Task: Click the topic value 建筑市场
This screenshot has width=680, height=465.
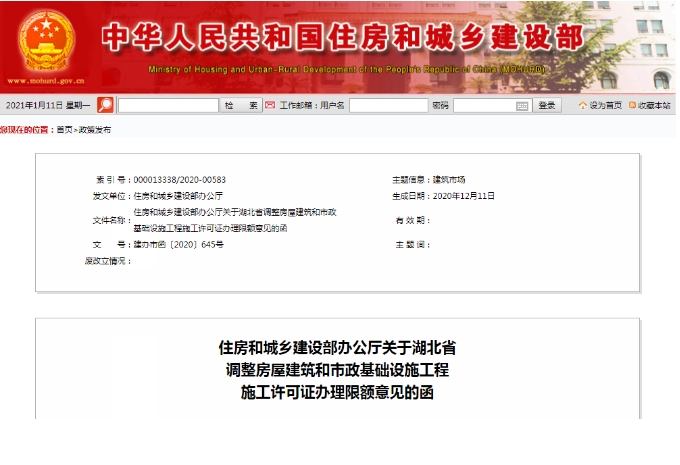Action: coord(449,180)
